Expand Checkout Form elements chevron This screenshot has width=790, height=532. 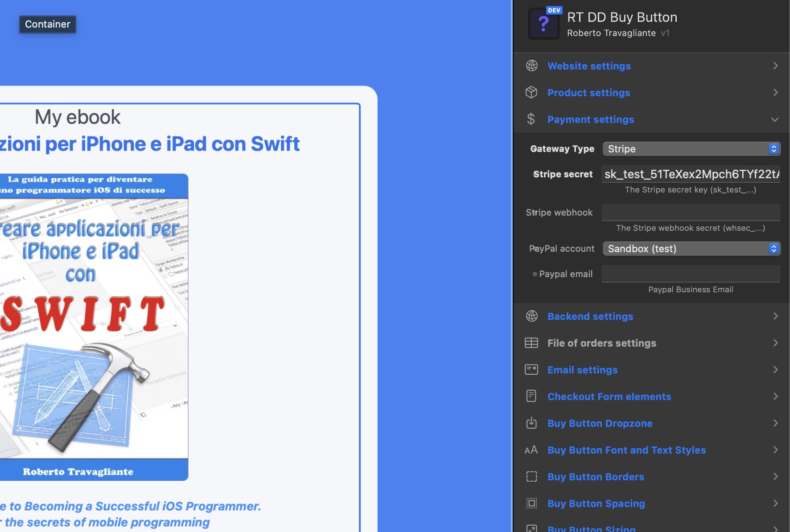(x=776, y=397)
